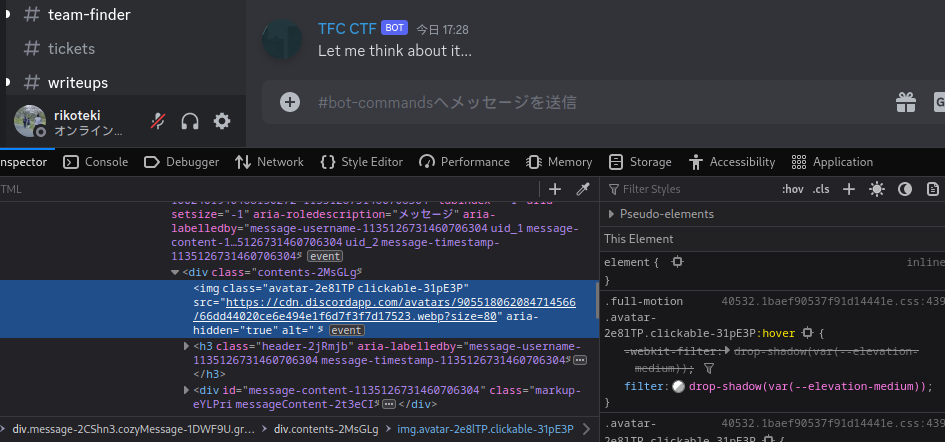The width and height of the screenshot is (945, 442).
Task: Open 40532 css source link for .full-motion
Action: pyautogui.click(x=833, y=301)
